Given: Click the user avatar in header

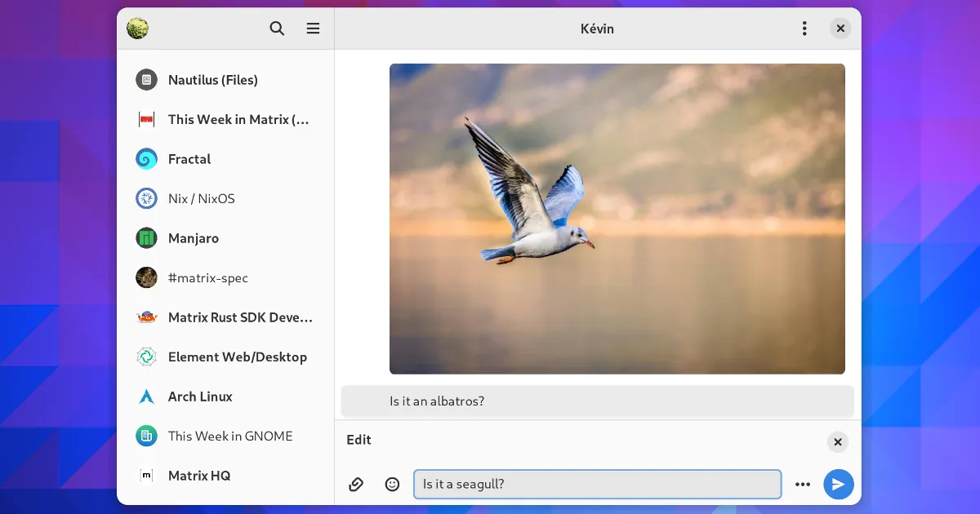Looking at the screenshot, I should coord(137,29).
